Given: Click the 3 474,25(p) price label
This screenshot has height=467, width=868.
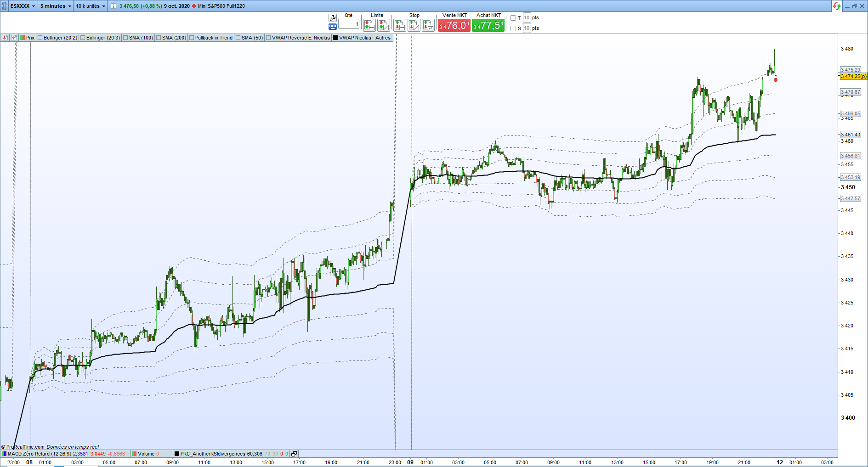Looking at the screenshot, I should tap(853, 76).
